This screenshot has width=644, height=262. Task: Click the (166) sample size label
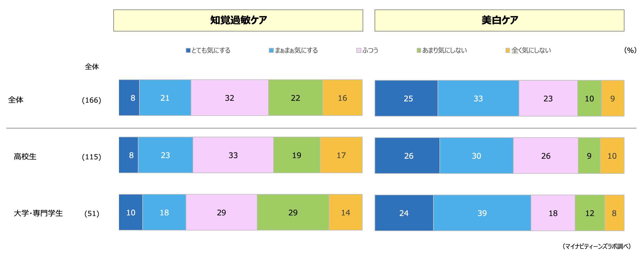[92, 100]
